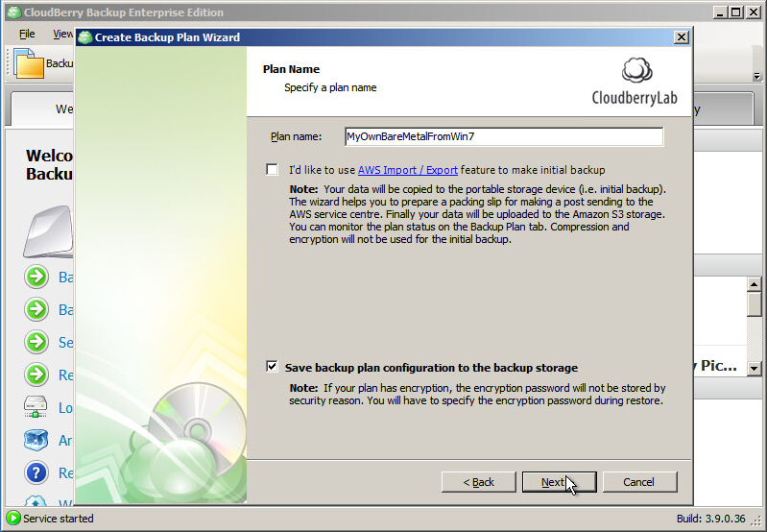
Task: Click the scroll up arrow in right panel
Action: 755,284
